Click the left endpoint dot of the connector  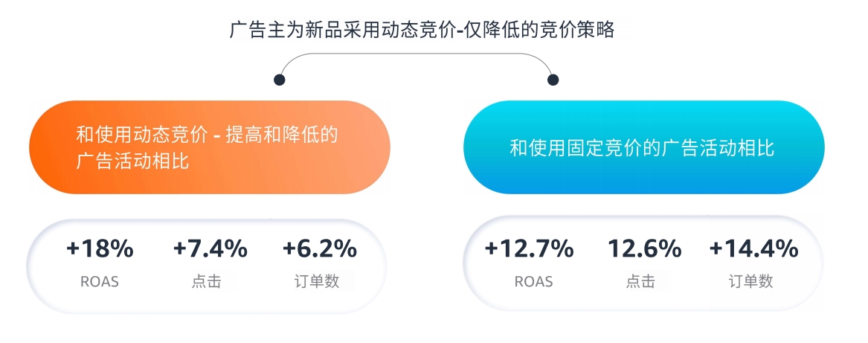pos(280,80)
